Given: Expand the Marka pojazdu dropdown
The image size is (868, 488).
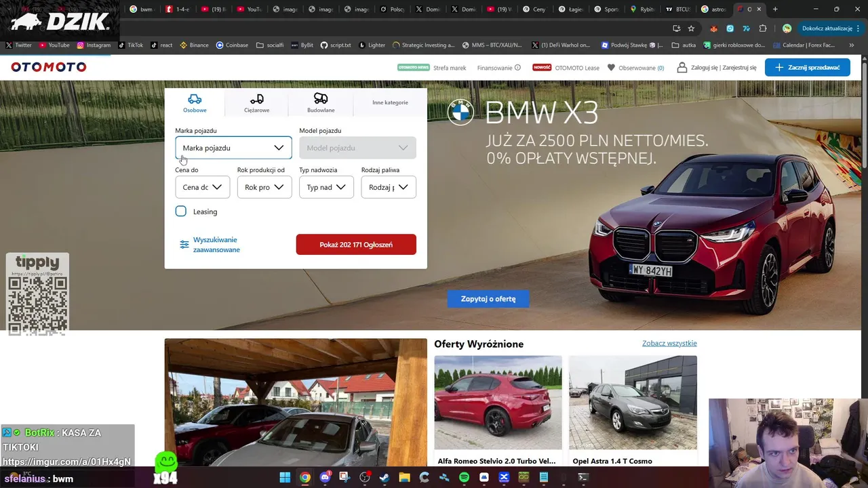Looking at the screenshot, I should (233, 148).
